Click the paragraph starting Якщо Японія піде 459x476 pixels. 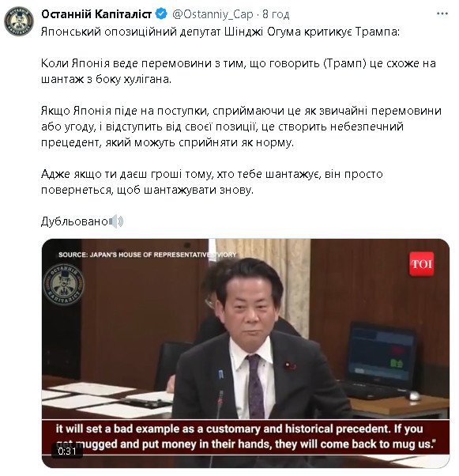[241, 127]
